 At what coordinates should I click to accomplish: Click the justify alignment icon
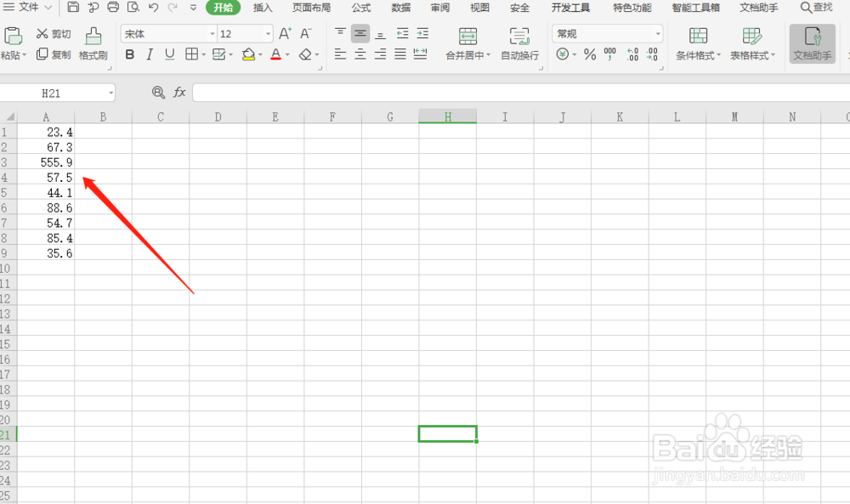pyautogui.click(x=400, y=54)
